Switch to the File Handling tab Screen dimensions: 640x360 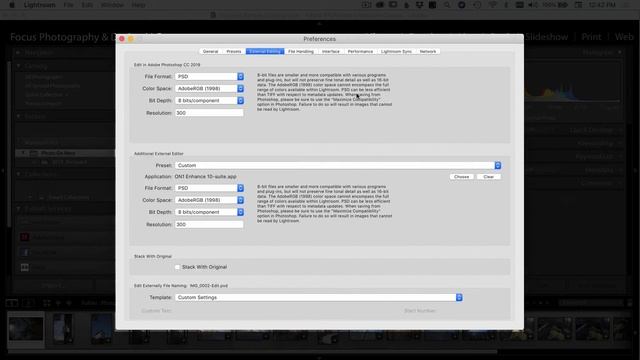[x=301, y=51]
